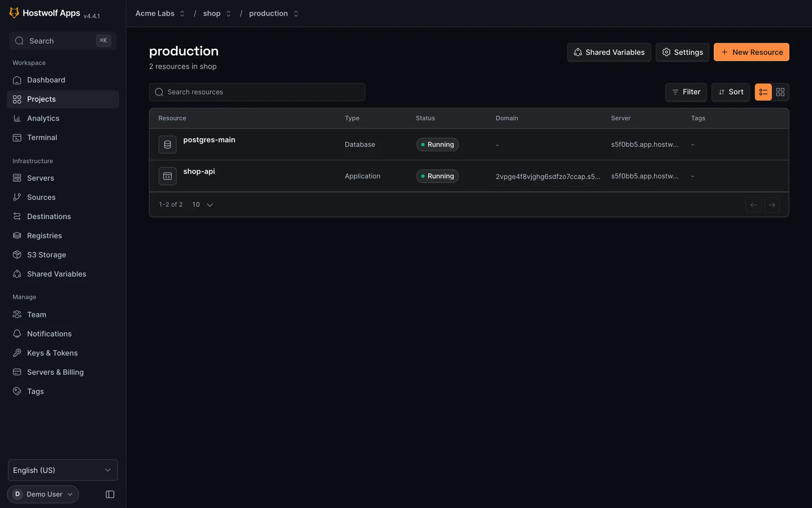Open sidebar global Search box
The width and height of the screenshot is (812, 508).
click(63, 41)
